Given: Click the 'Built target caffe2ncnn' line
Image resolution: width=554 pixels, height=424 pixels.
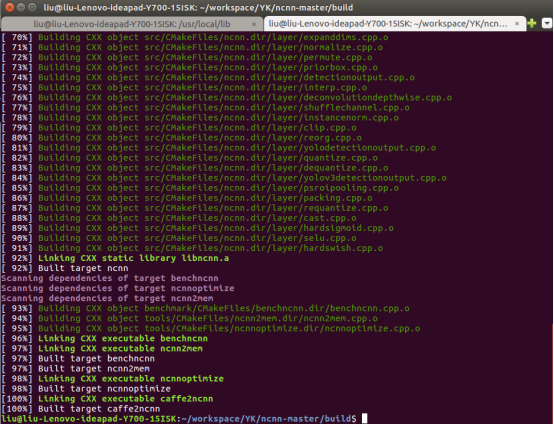Looking at the screenshot, I should [81, 409].
